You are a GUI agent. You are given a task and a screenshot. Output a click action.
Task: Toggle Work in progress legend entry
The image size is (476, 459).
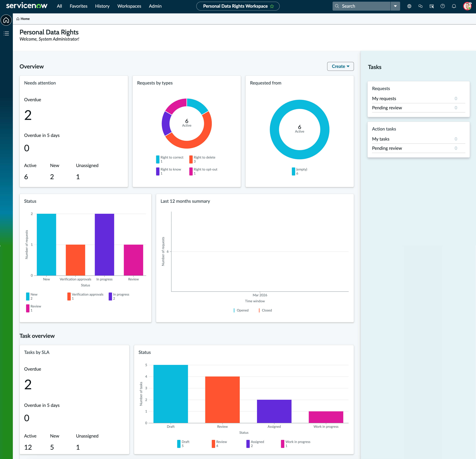click(296, 444)
